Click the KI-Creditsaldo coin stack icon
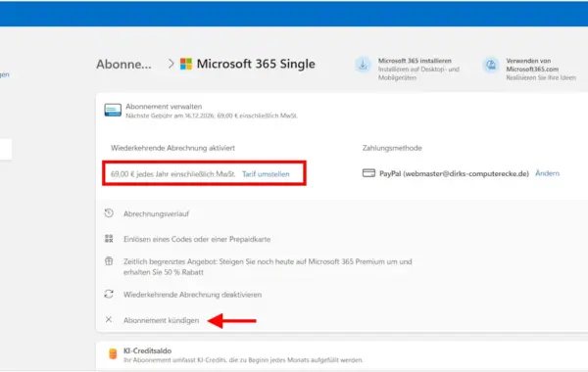 [113, 353]
